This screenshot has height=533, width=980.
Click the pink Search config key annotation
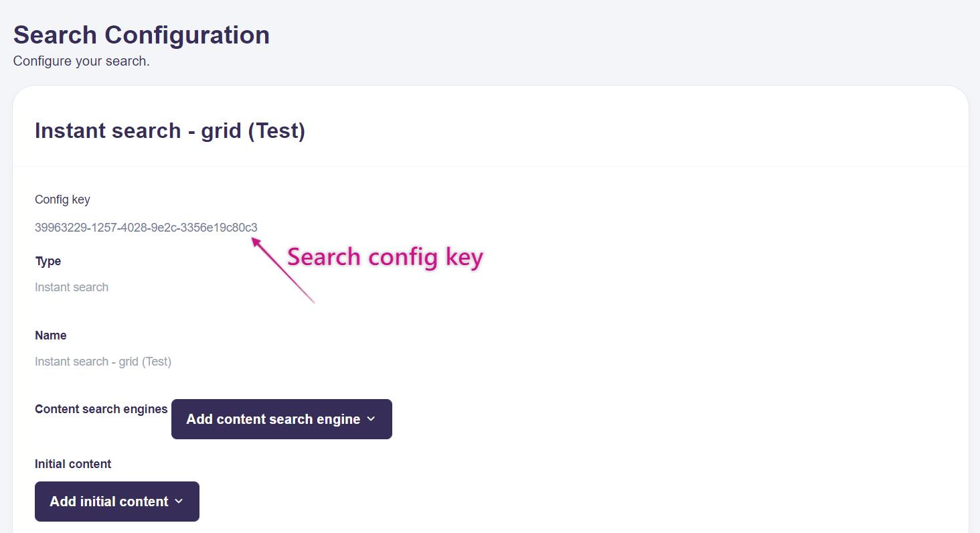pos(385,257)
